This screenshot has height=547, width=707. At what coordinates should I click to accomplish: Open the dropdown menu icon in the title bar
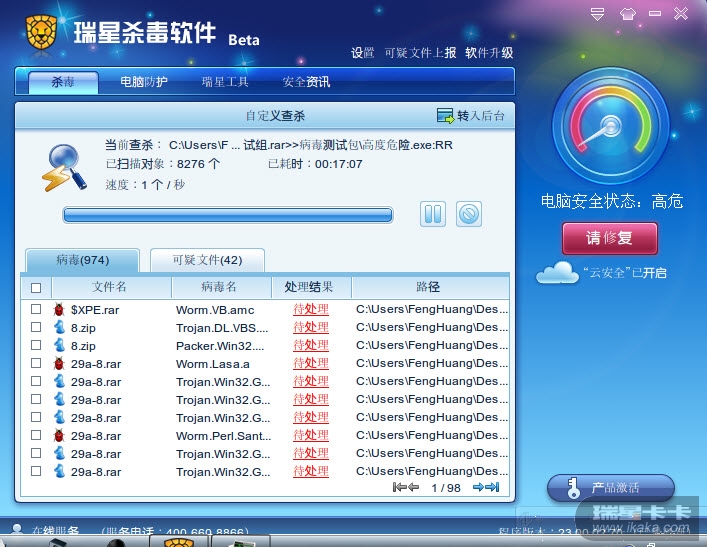coord(597,14)
